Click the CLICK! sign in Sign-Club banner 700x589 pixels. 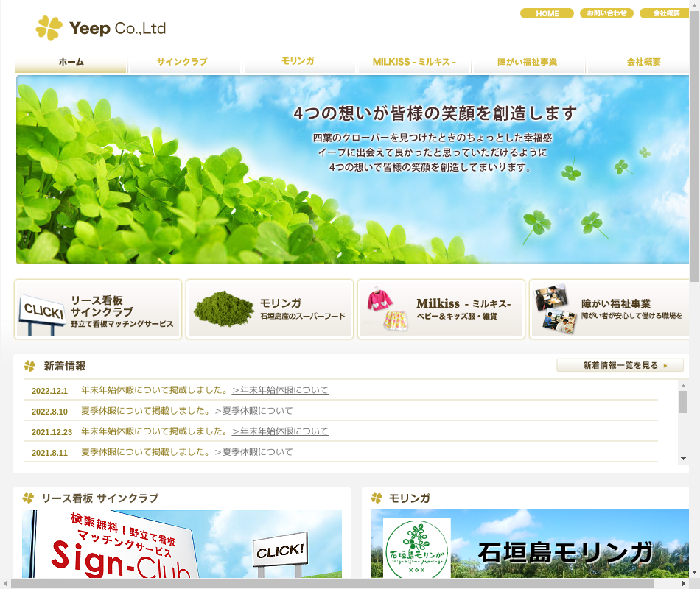pyautogui.click(x=280, y=551)
